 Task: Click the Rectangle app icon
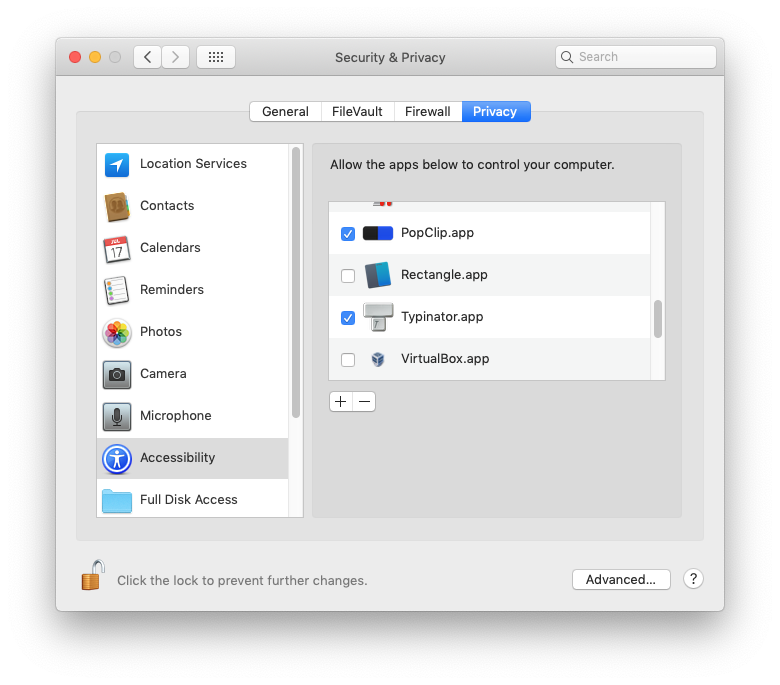378,275
